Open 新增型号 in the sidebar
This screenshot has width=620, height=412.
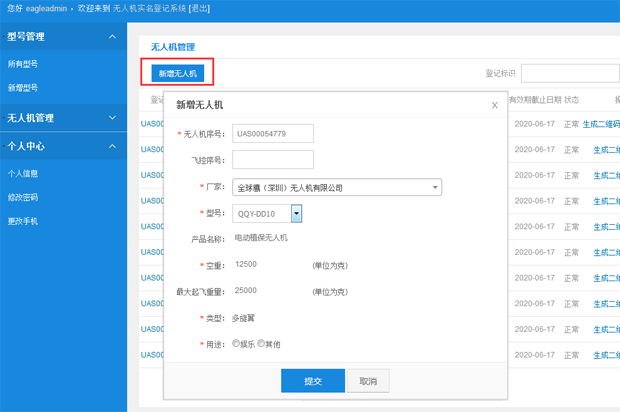[x=23, y=88]
